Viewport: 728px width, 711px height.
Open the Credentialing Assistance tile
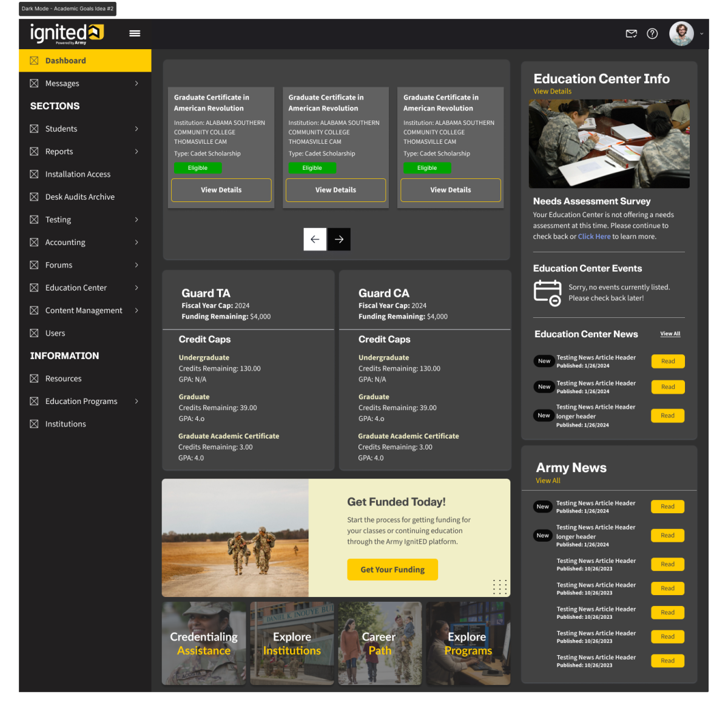(x=204, y=644)
